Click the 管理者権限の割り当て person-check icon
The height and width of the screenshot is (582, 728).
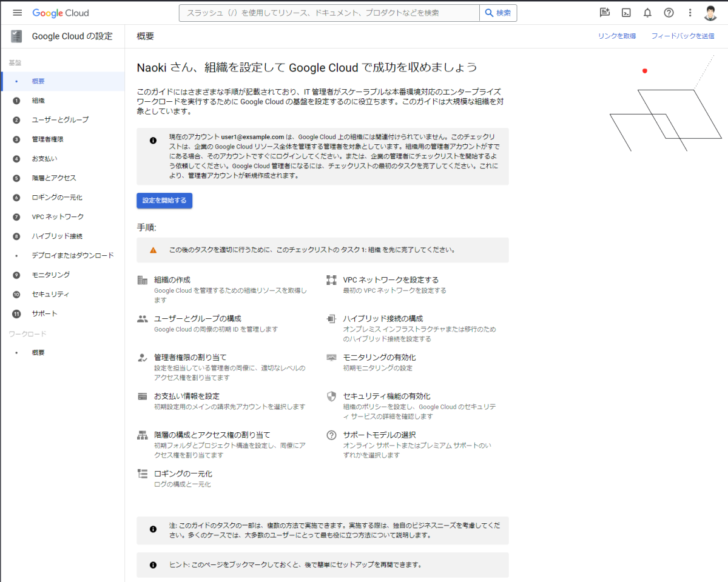(143, 358)
